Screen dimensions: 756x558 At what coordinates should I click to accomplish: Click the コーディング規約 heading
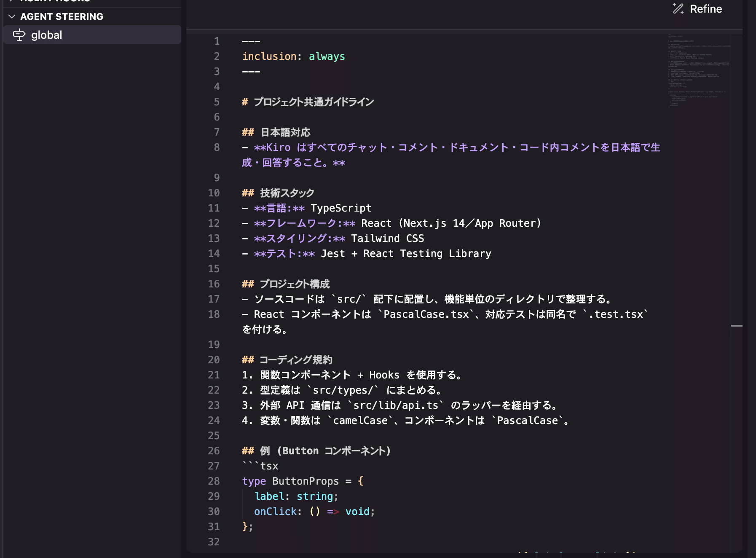[295, 360]
